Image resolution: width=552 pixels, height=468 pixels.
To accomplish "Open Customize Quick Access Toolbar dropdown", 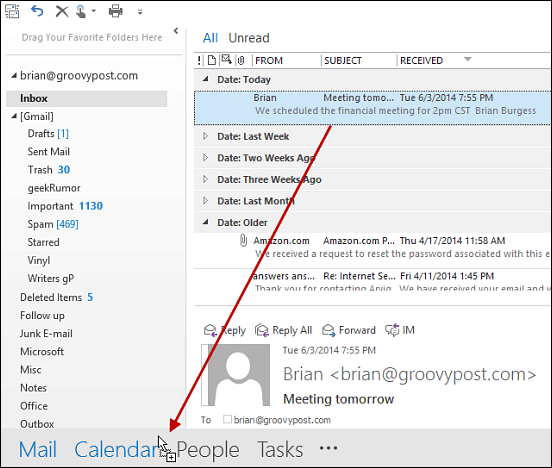I will click(x=140, y=12).
